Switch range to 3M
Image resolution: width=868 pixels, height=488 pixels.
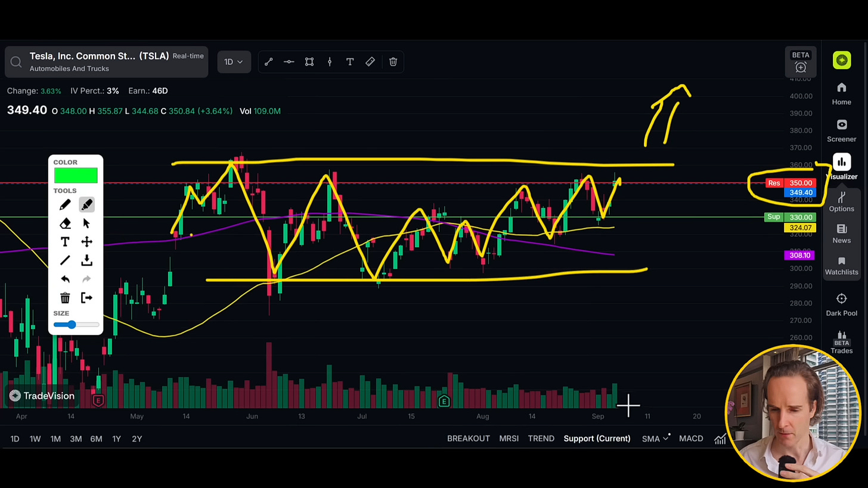[x=76, y=439]
